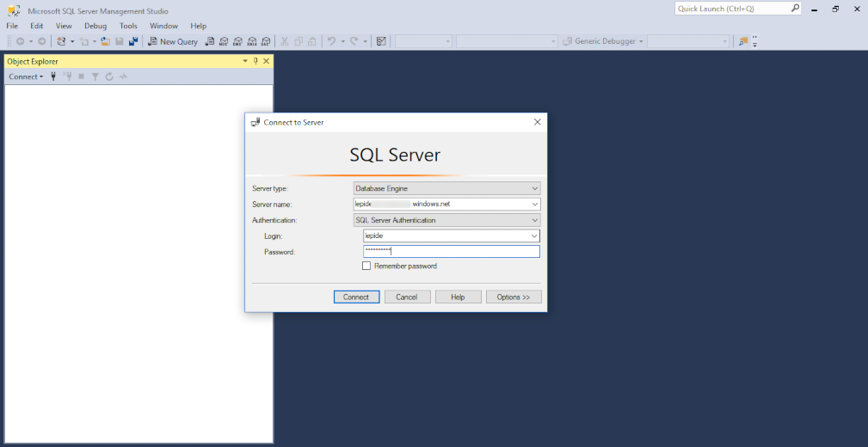Open the Help menu
The width and height of the screenshot is (868, 447).
tap(198, 26)
